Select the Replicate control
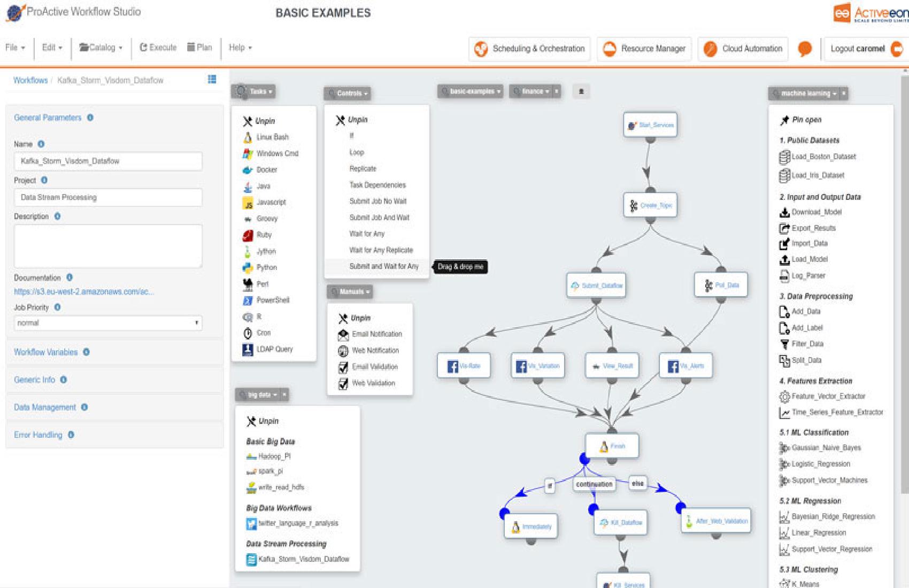 [x=363, y=168]
